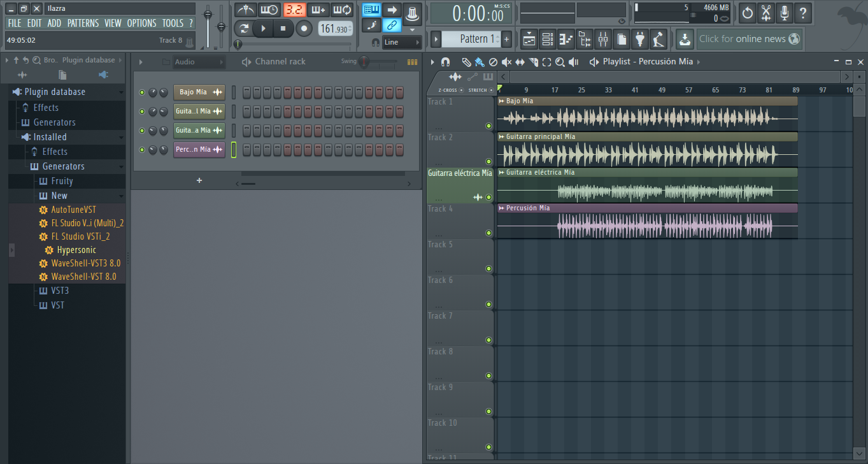Screen dimensions: 868x464
Task: Toggle loop recording mode
Action: [342, 10]
